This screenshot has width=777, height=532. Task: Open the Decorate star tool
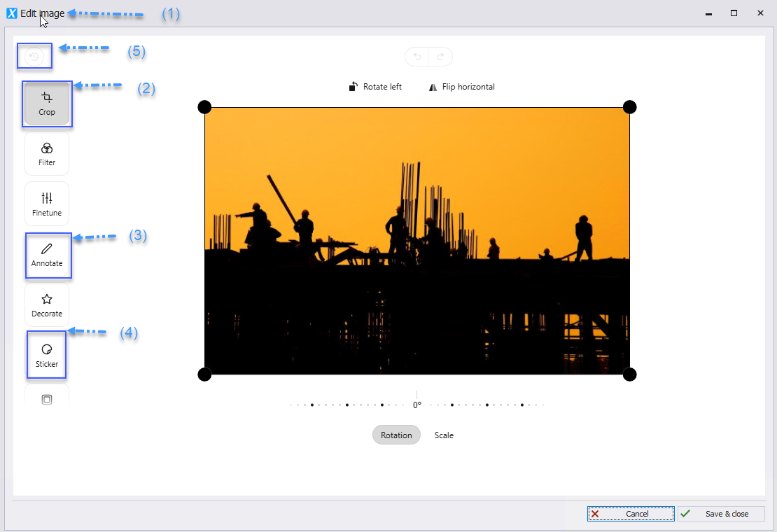click(x=47, y=305)
